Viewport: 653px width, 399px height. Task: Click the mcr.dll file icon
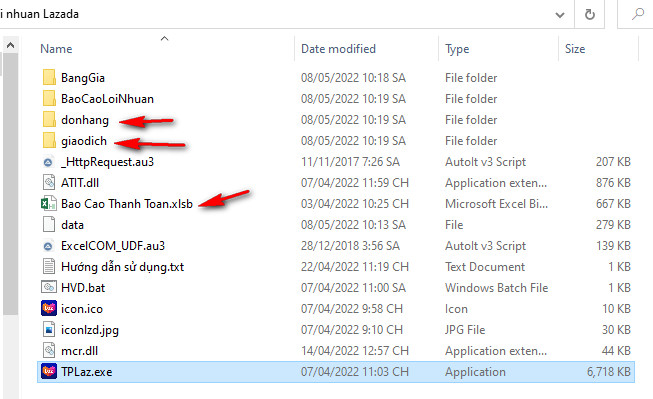click(x=49, y=351)
